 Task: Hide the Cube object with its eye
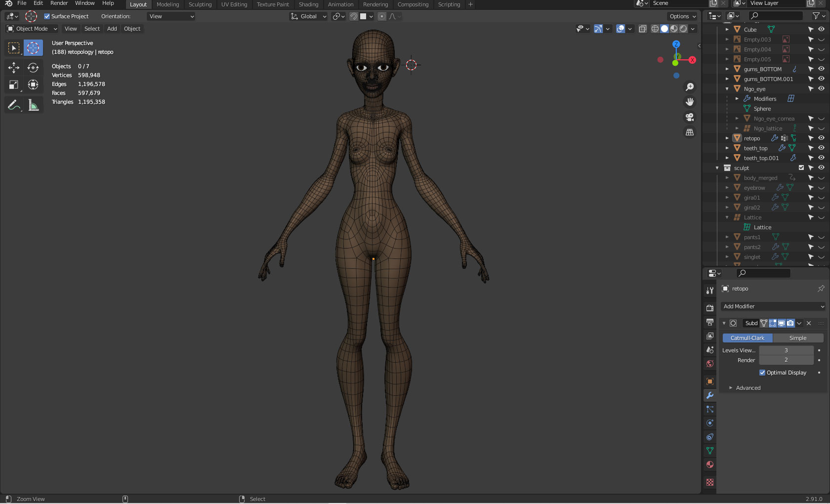821,30
